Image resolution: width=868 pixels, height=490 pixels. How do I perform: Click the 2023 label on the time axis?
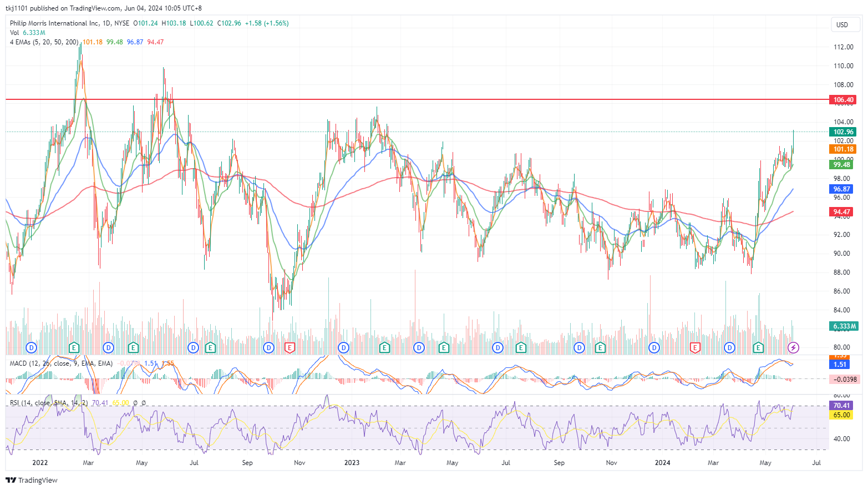pyautogui.click(x=352, y=463)
